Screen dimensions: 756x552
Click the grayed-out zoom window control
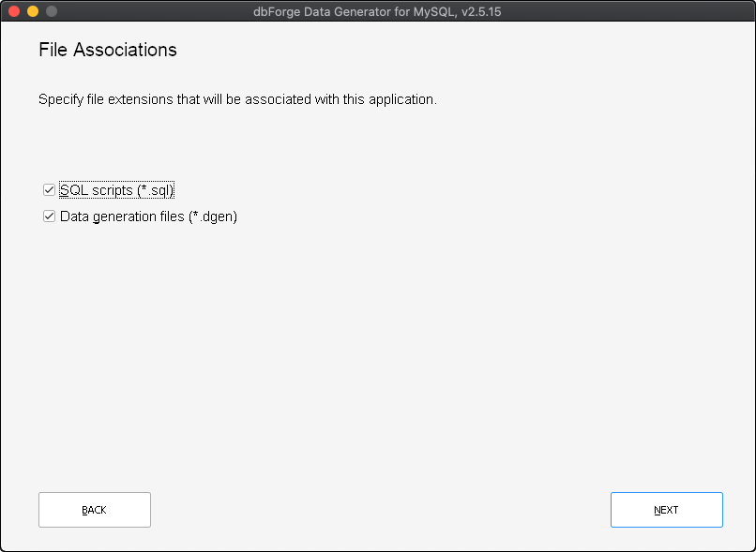pyautogui.click(x=53, y=11)
